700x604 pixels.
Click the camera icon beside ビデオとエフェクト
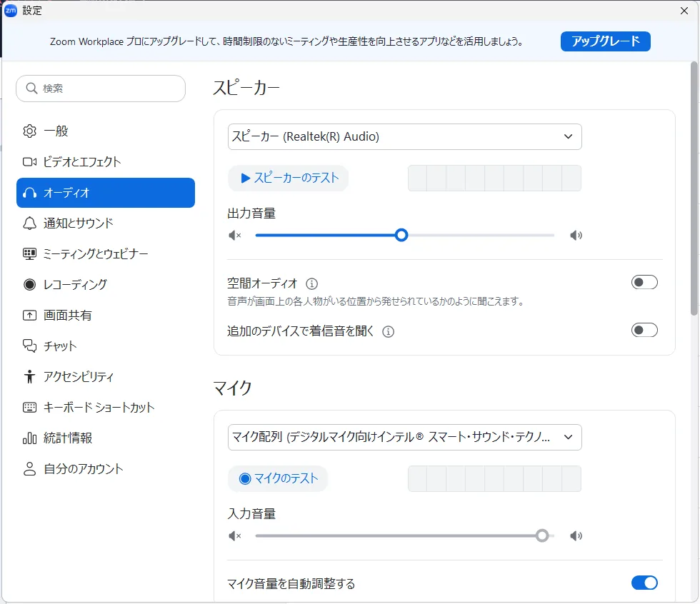click(29, 162)
